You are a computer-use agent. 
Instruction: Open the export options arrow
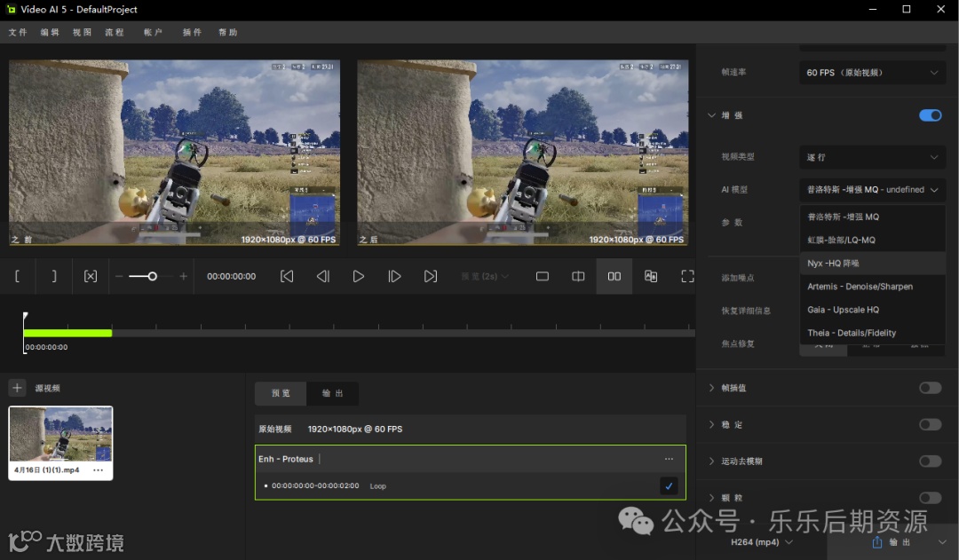click(942, 542)
